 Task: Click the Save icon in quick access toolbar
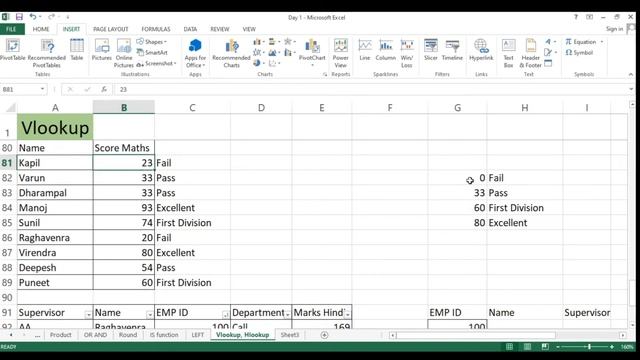tap(19, 17)
